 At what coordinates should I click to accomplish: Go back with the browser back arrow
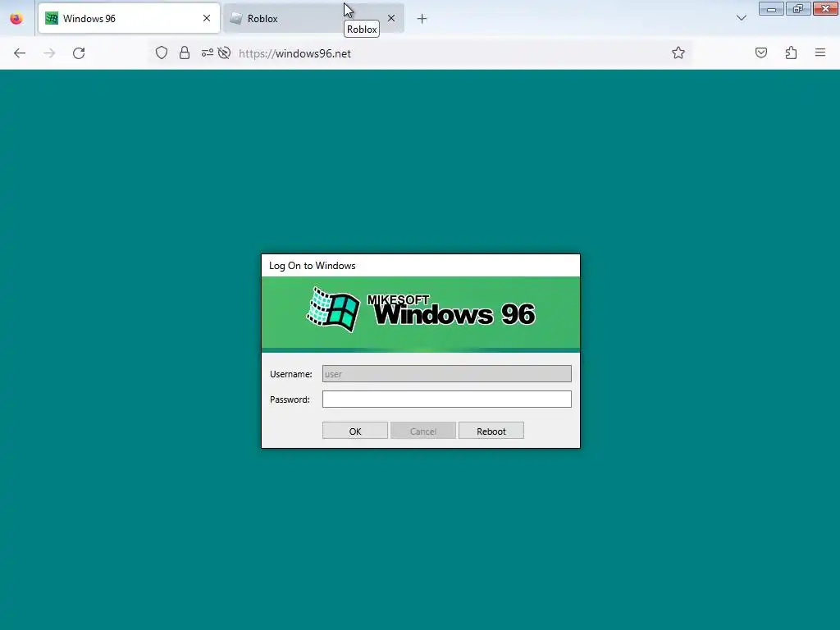coord(20,53)
